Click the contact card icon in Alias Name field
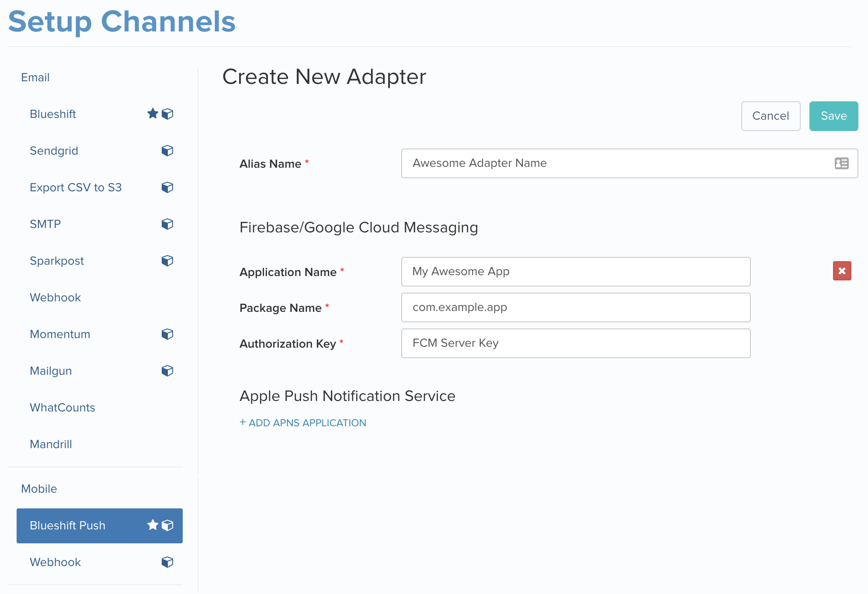This screenshot has height=594, width=868. pos(841,163)
